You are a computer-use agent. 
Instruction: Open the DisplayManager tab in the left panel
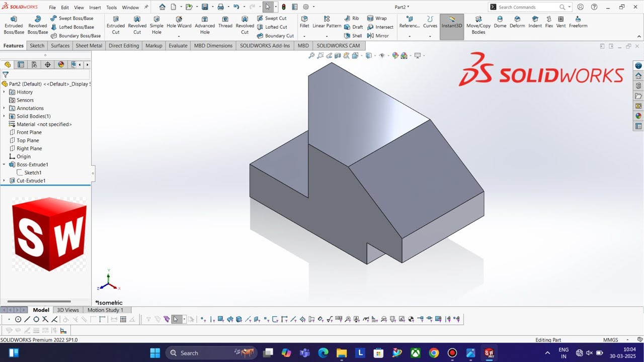61,64
